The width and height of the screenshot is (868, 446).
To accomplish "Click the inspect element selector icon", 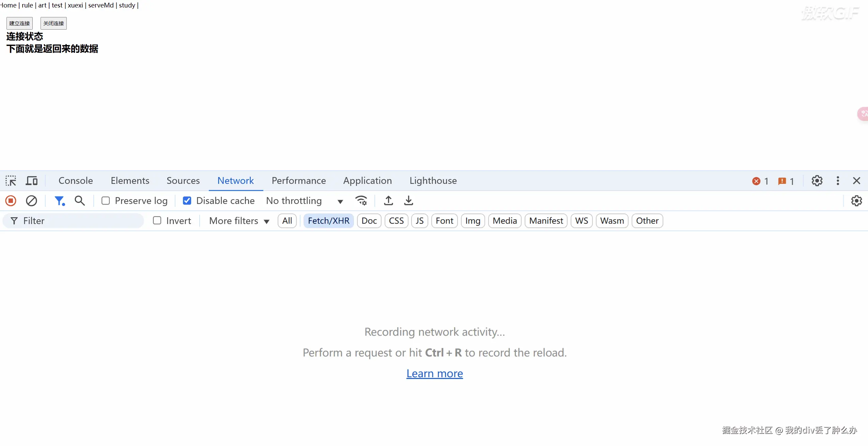I will [11, 180].
